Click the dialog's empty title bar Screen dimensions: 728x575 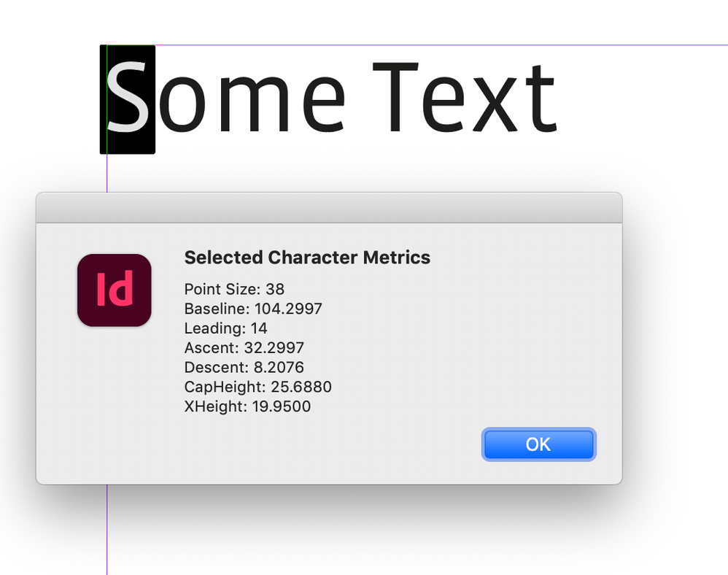(x=328, y=207)
